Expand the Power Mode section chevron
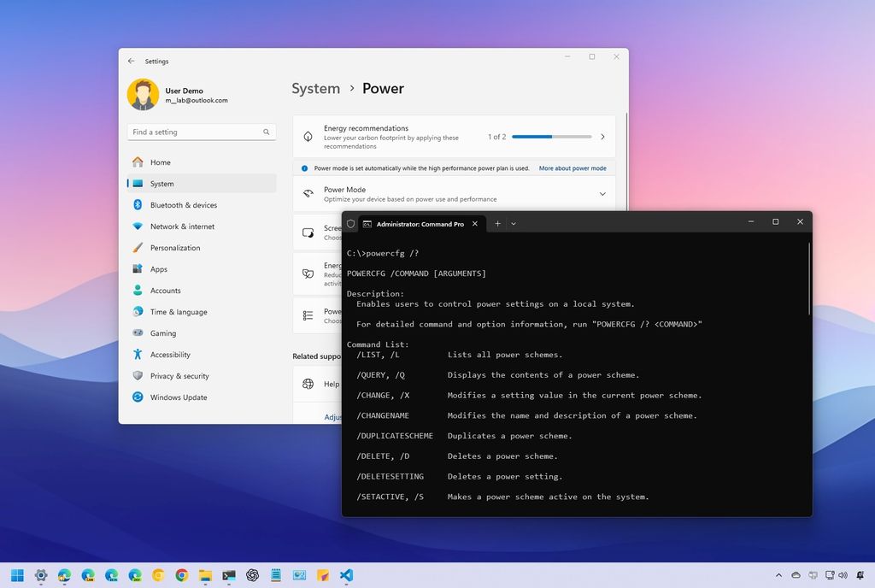 point(602,194)
